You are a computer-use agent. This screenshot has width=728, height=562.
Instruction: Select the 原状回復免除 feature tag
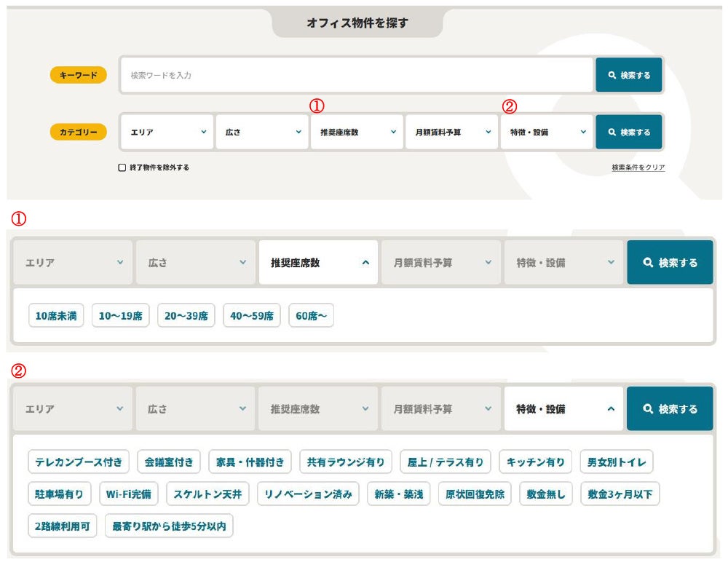tap(475, 494)
